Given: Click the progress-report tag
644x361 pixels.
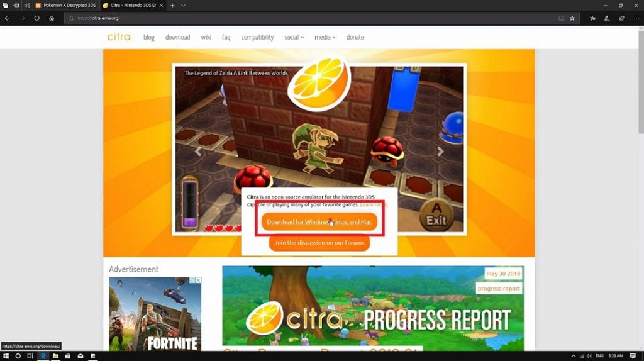Looking at the screenshot, I should click(x=499, y=288).
